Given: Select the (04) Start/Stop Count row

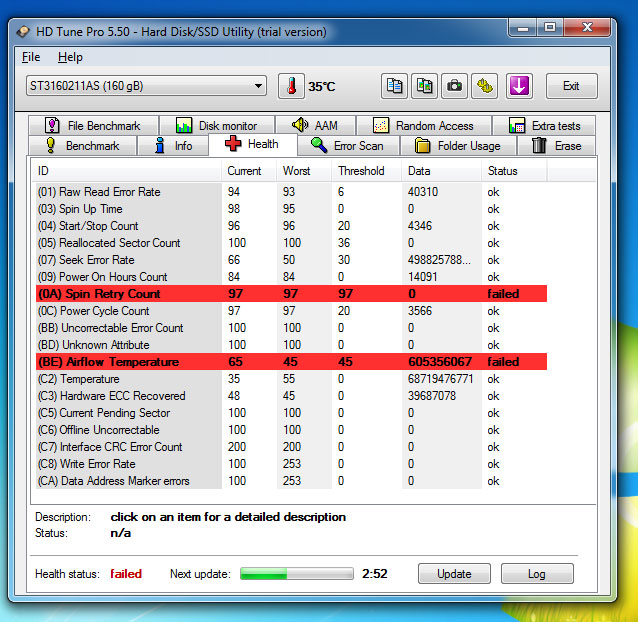Looking at the screenshot, I should [x=291, y=226].
